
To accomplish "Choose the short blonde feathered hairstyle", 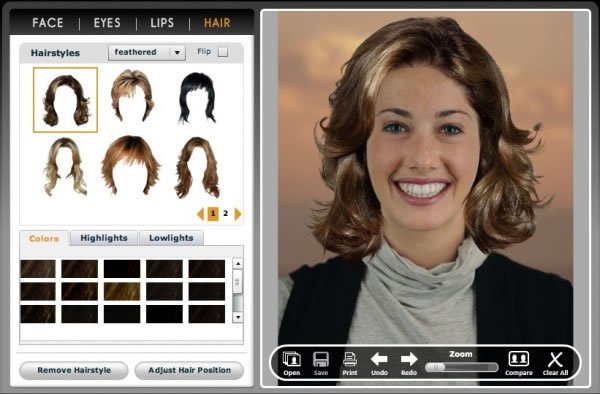I will click(132, 95).
